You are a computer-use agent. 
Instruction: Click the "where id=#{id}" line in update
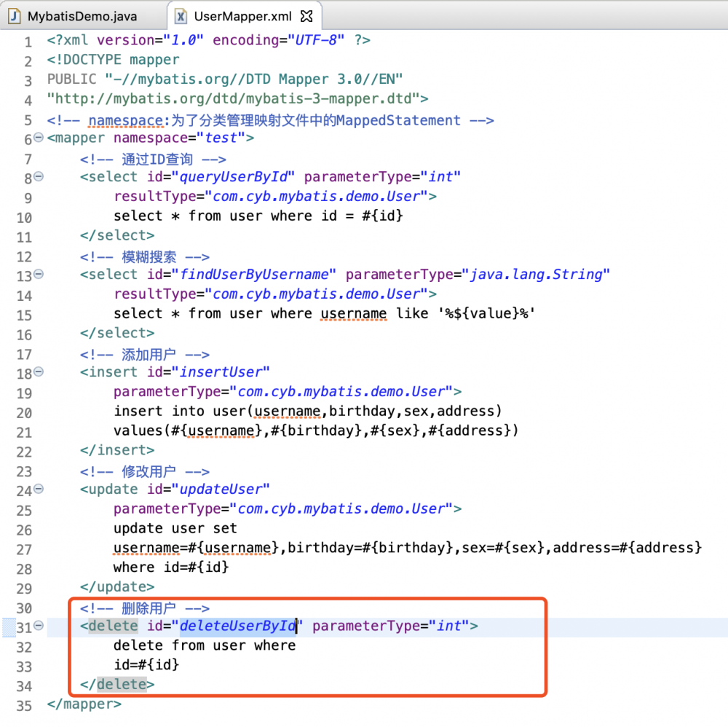point(171,567)
